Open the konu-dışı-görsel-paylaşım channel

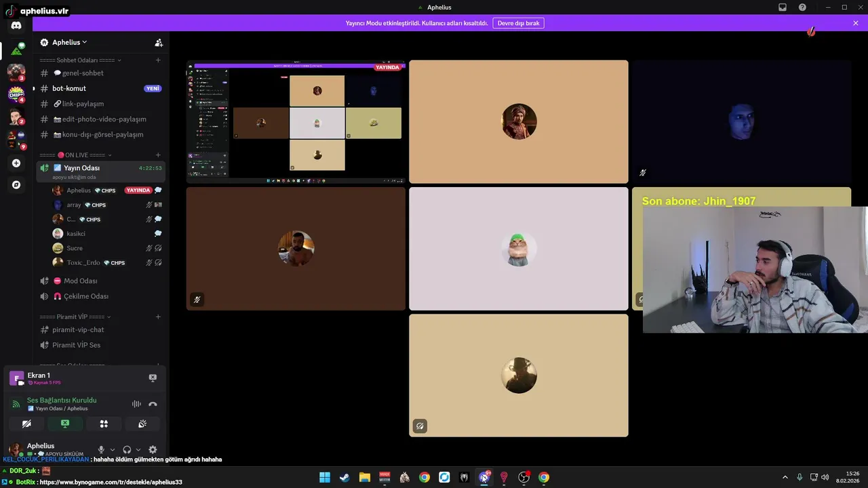pyautogui.click(x=100, y=134)
